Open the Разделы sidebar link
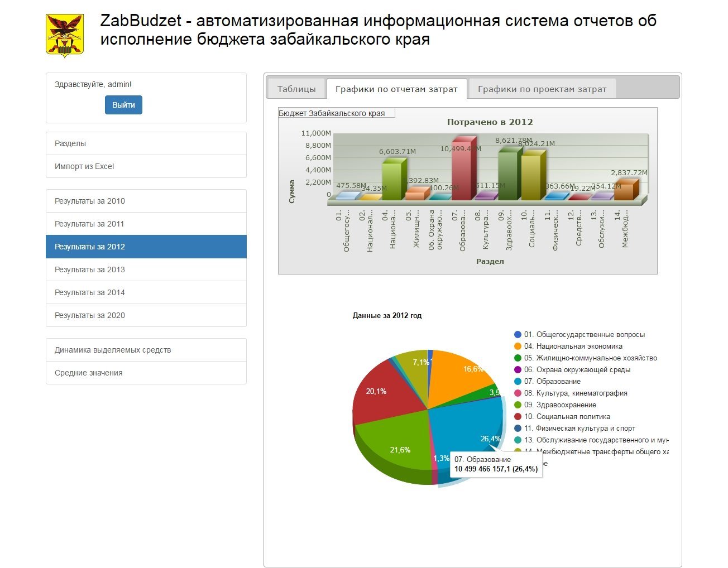 tap(146, 143)
